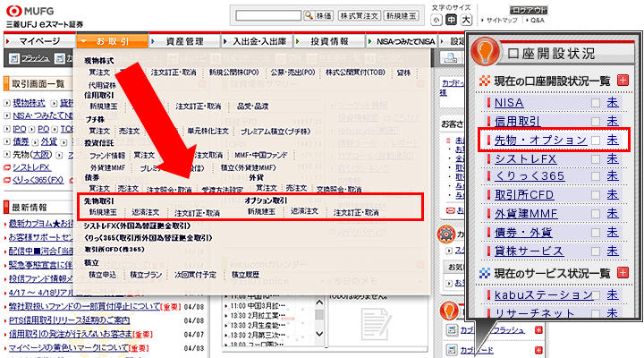Viewport: 644px width, 358px height.
Task: Click the ログアウト button
Action: [529, 10]
